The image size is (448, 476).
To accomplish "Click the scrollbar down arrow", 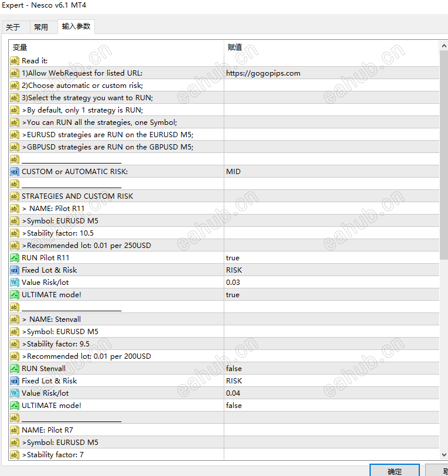I will point(444,455).
